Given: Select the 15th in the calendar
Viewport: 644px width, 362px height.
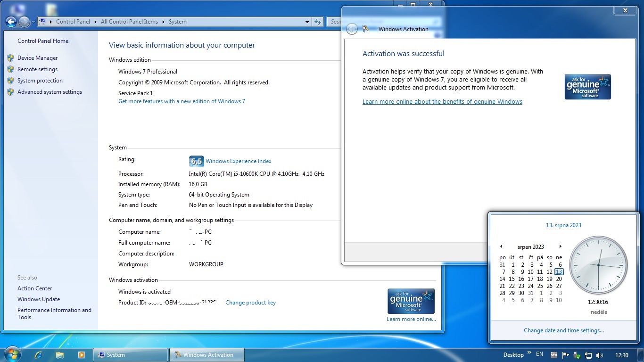Looking at the screenshot, I should point(512,279).
